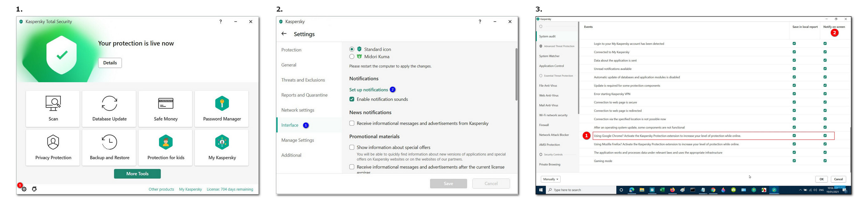The image size is (868, 211).
Task: Open the Manage Settings tab
Action: pos(298,140)
